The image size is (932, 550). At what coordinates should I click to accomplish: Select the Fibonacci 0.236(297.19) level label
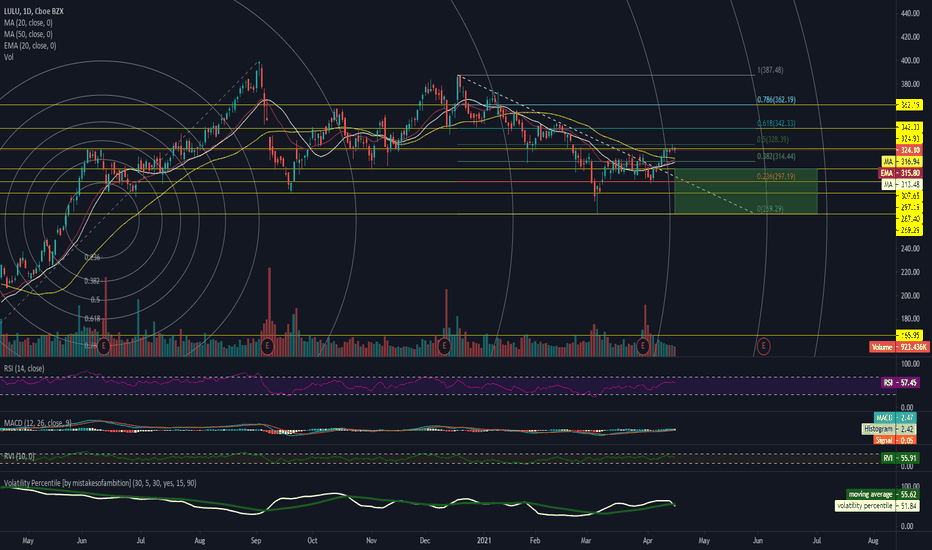776,177
